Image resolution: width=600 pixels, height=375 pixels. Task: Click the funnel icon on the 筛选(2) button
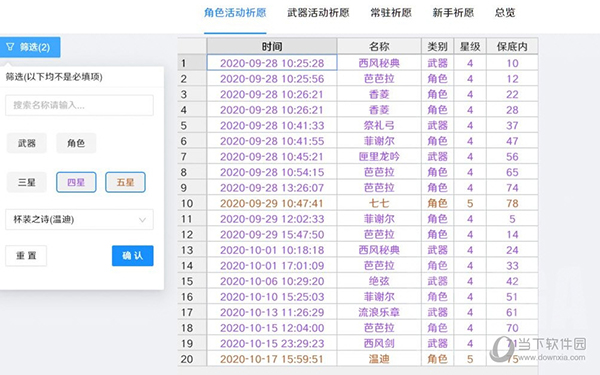(10, 47)
